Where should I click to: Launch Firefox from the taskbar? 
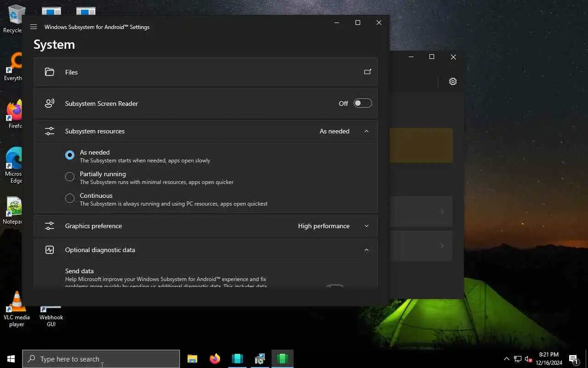(215, 359)
